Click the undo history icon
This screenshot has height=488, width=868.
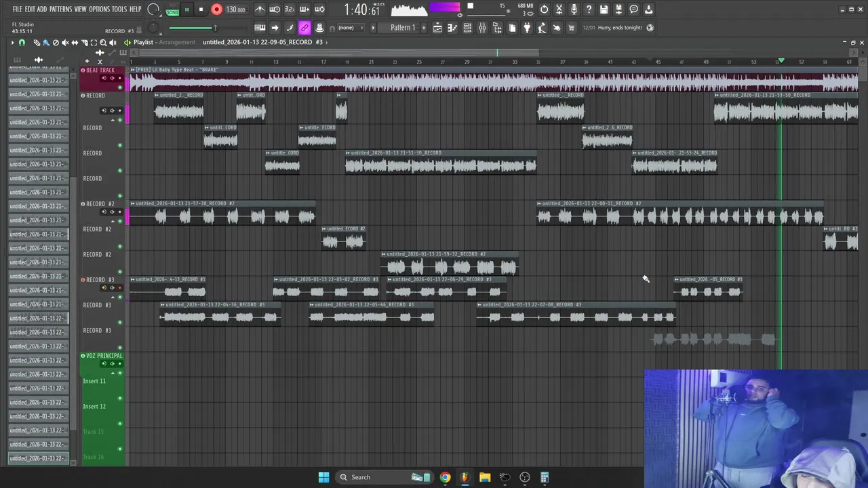(544, 9)
